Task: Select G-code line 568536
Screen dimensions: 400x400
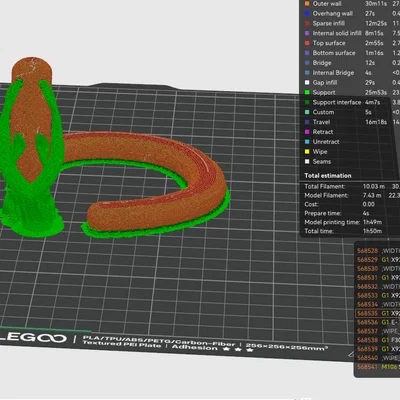Action: (378, 322)
